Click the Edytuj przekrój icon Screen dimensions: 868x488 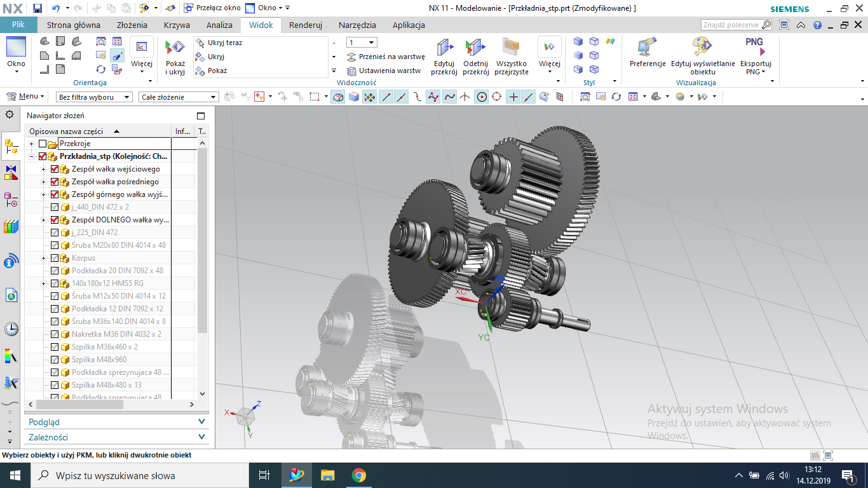[445, 48]
